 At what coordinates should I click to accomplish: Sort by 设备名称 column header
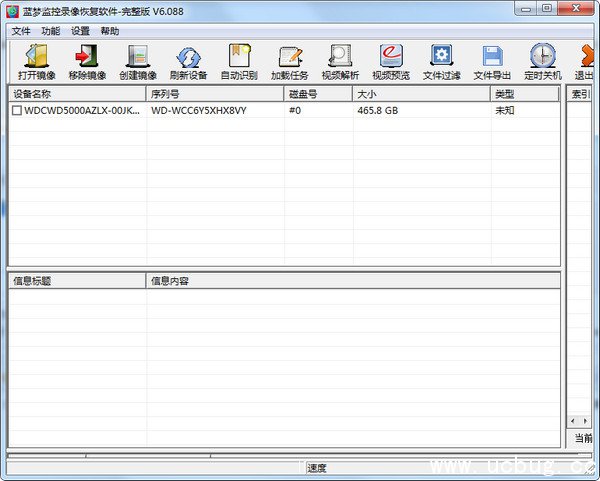77,94
